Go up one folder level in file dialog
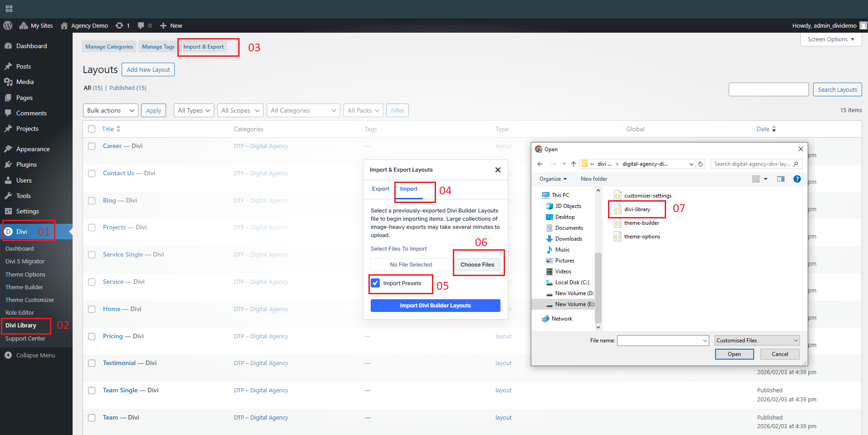 tap(574, 164)
